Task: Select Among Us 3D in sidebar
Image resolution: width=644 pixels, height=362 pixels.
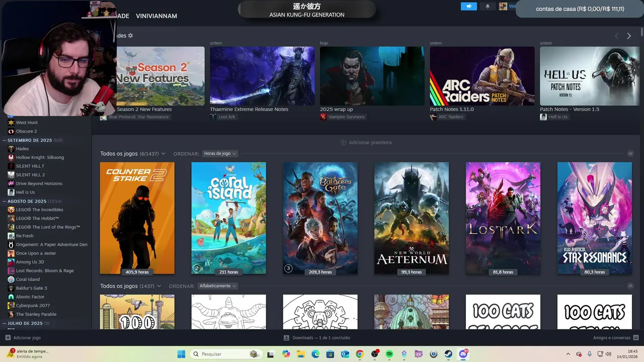Action: (x=26, y=262)
